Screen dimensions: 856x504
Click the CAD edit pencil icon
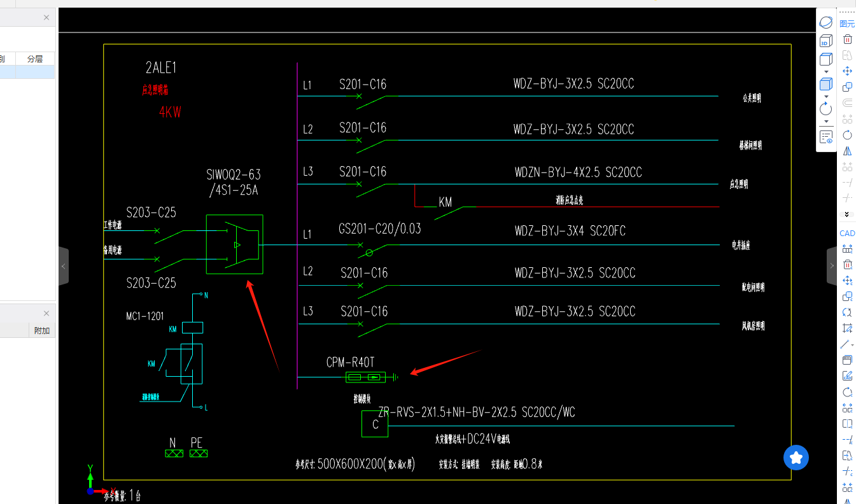pyautogui.click(x=847, y=376)
